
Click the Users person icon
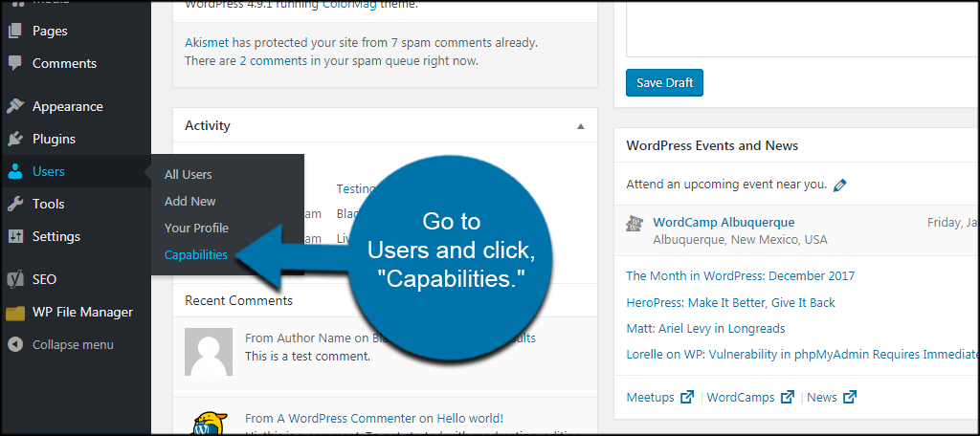15,172
